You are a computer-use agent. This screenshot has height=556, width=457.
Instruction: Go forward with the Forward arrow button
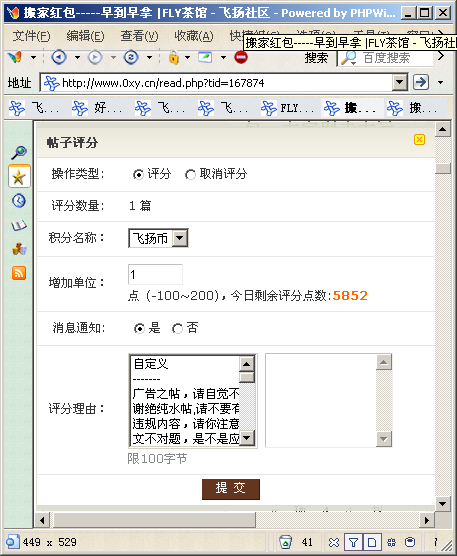point(95,57)
